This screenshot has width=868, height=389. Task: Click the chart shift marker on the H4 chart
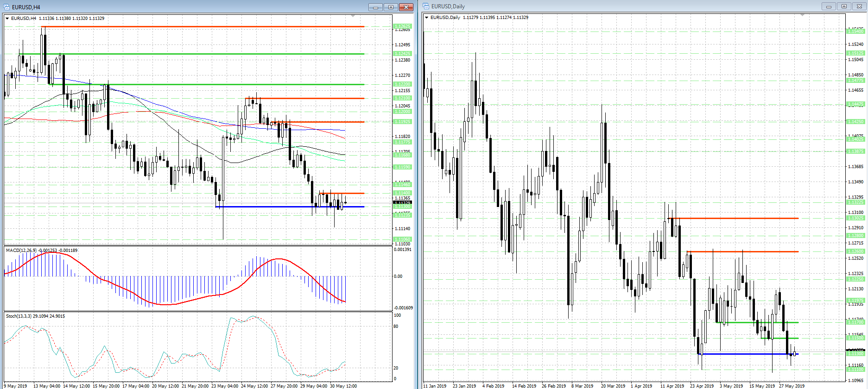tap(353, 16)
